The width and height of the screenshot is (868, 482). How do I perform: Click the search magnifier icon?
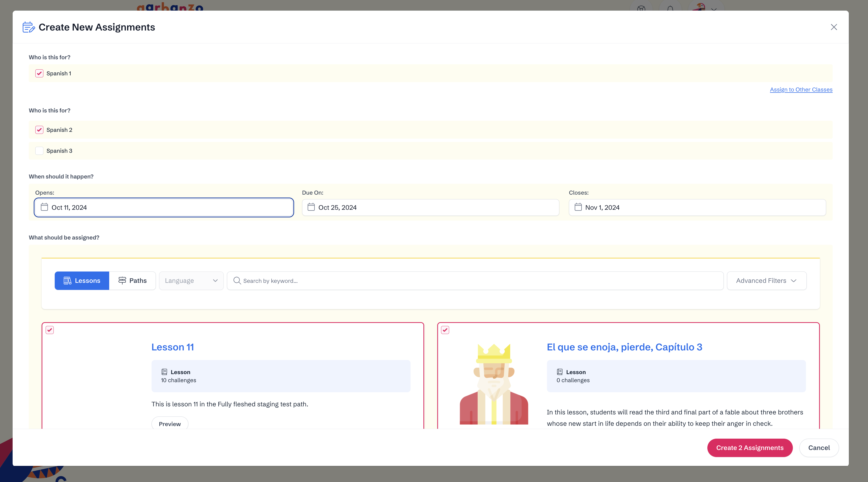[x=237, y=281]
